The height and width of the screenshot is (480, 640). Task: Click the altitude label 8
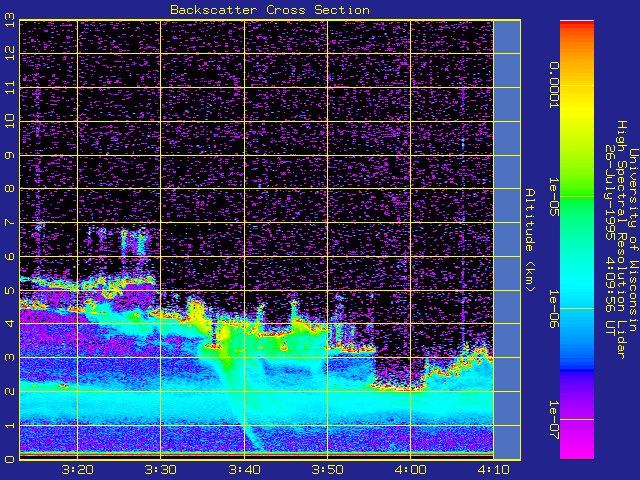click(x=10, y=189)
